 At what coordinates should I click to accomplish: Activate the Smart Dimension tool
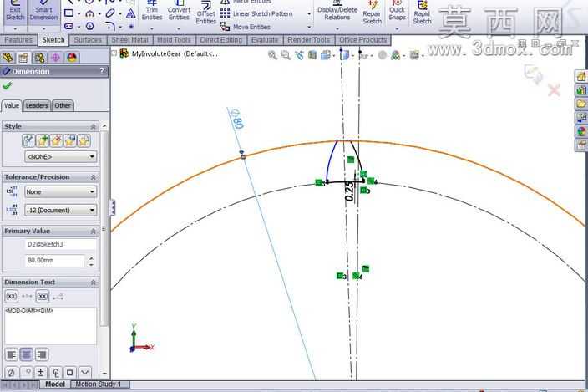[x=44, y=13]
